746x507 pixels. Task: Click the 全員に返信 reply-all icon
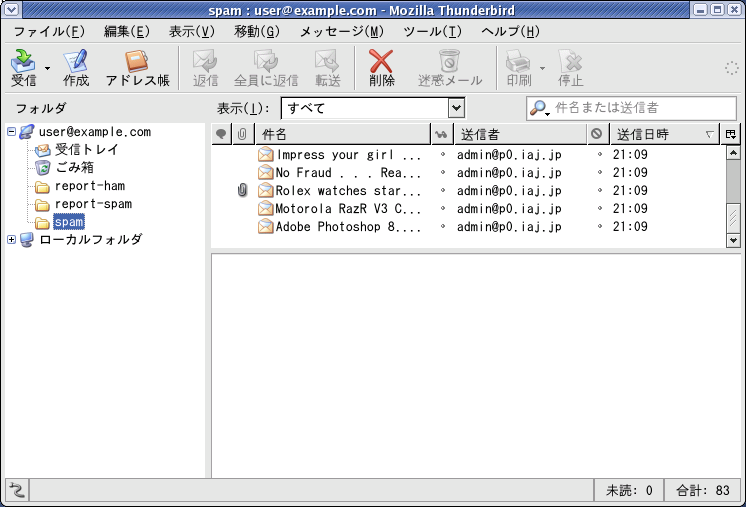pyautogui.click(x=266, y=68)
